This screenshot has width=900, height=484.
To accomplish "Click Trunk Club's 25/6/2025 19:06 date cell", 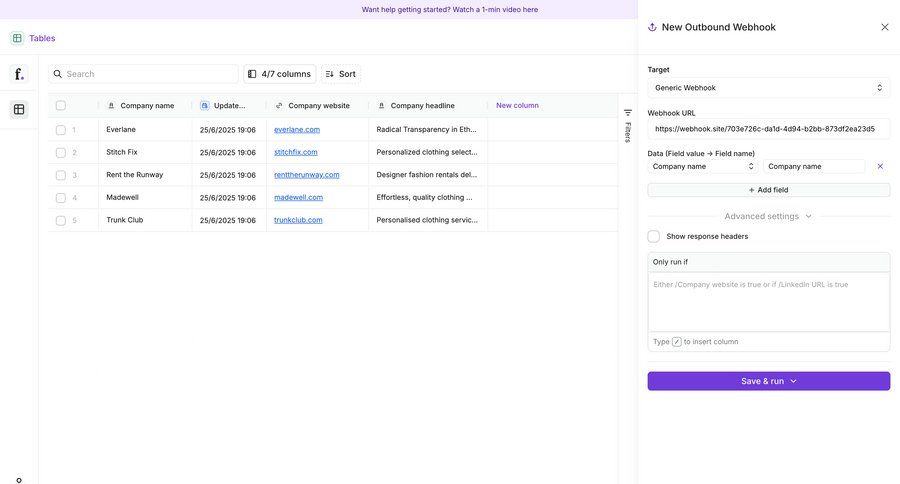I will pos(229,220).
